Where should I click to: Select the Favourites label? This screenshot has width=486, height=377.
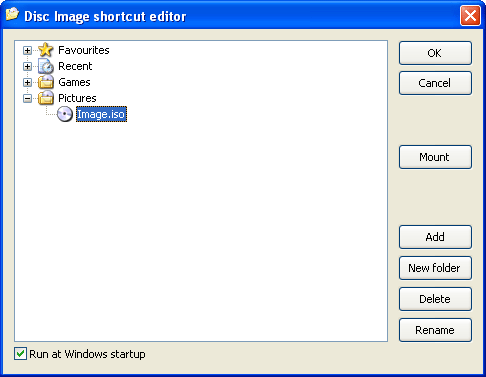pyautogui.click(x=84, y=50)
